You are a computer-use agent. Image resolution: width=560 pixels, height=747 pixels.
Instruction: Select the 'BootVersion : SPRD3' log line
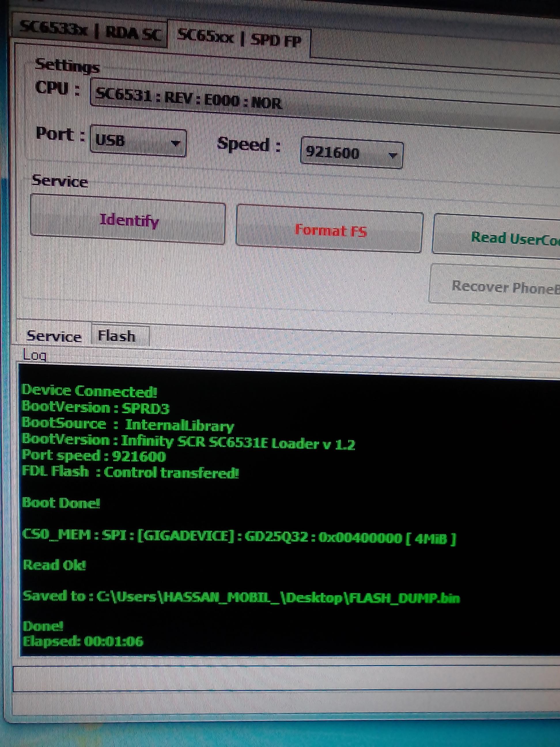point(96,408)
